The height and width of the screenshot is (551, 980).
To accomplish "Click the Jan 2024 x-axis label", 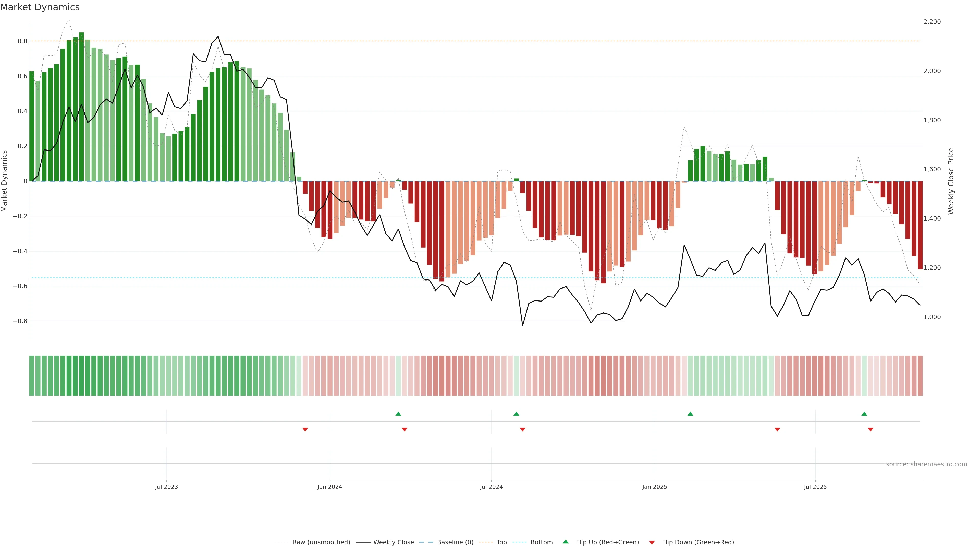I will coord(329,487).
